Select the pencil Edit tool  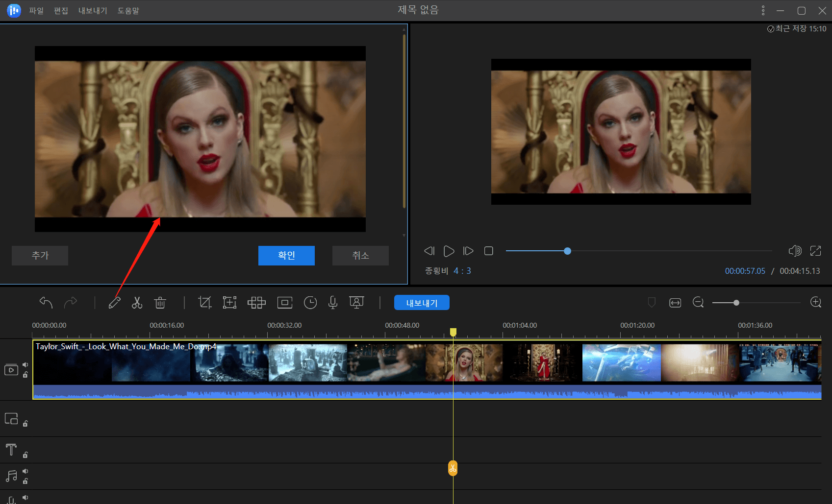(x=114, y=303)
